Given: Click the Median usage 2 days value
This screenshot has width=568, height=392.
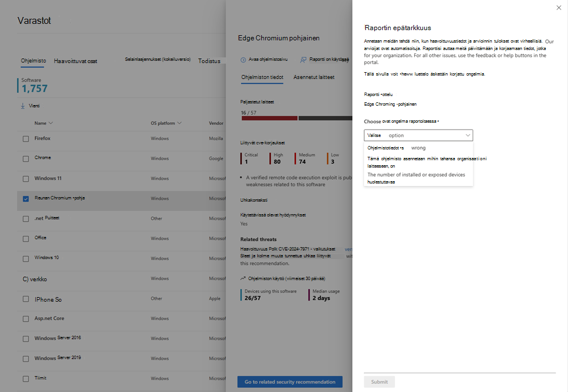Looking at the screenshot, I should (321, 298).
